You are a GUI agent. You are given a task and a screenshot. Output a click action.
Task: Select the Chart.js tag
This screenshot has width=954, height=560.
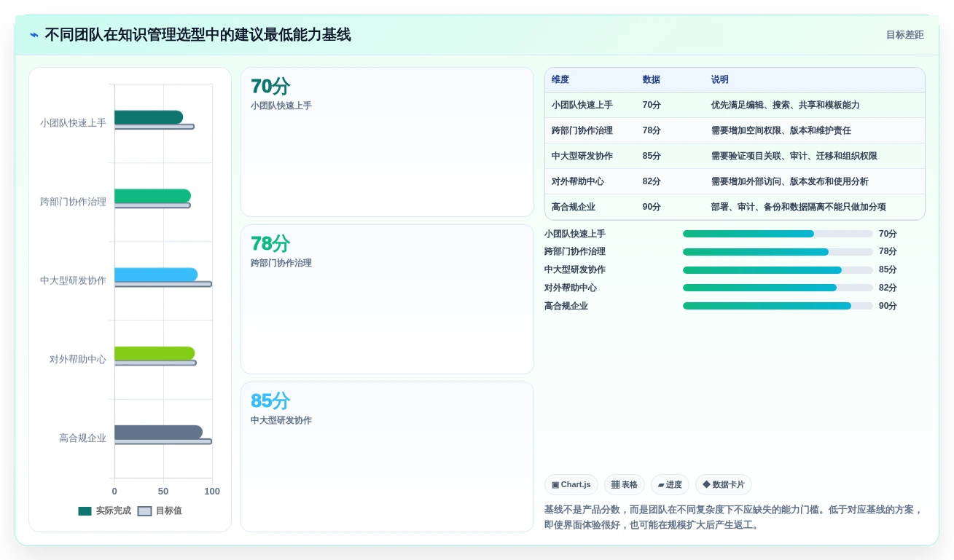tap(571, 485)
